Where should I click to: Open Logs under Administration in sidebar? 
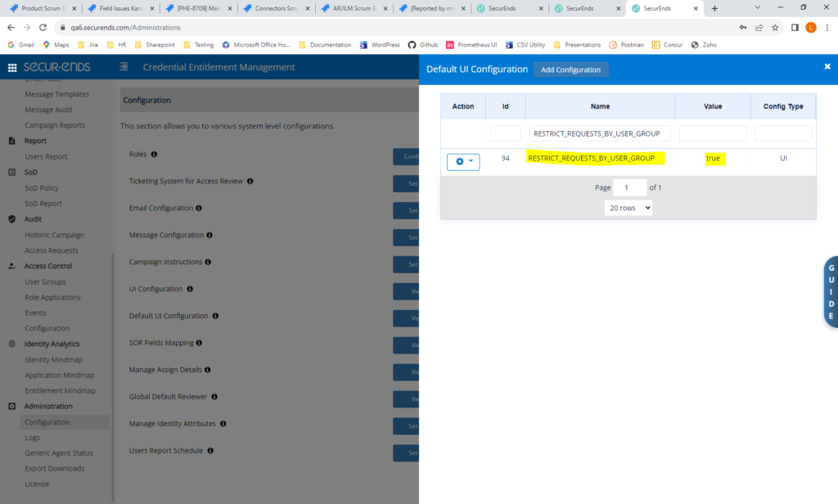tap(32, 437)
